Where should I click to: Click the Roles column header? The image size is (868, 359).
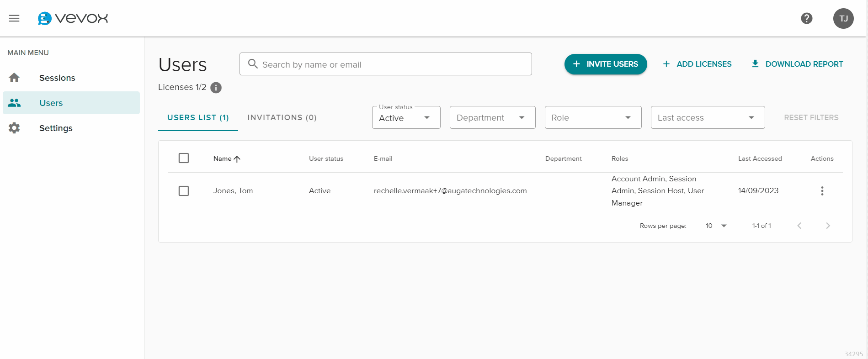[620, 159]
